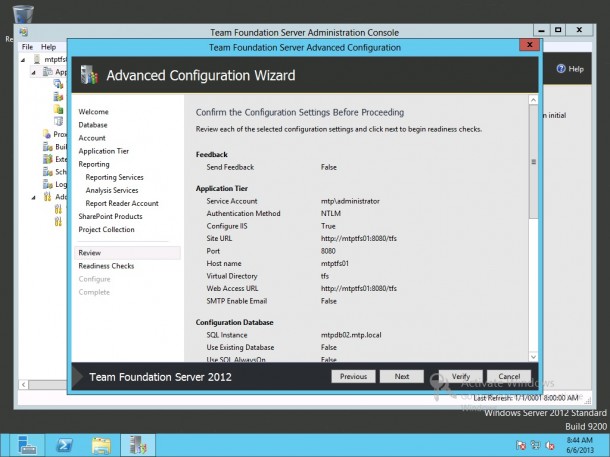
Task: Click the Web Access URL value
Action: (359, 288)
